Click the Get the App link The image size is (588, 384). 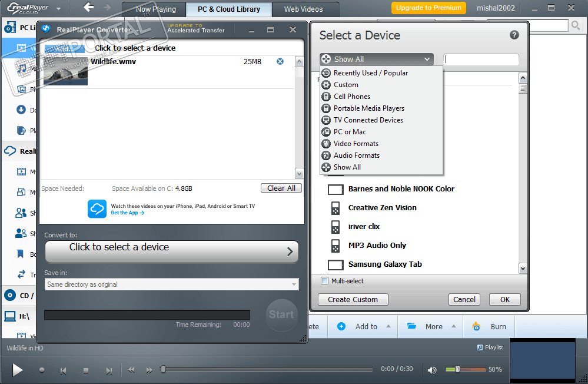(x=128, y=213)
